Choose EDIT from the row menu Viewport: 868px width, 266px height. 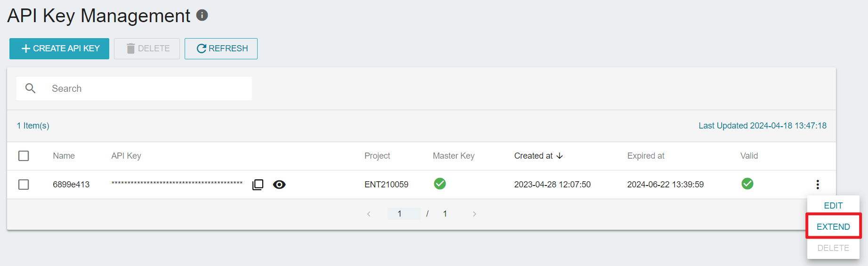tap(833, 206)
